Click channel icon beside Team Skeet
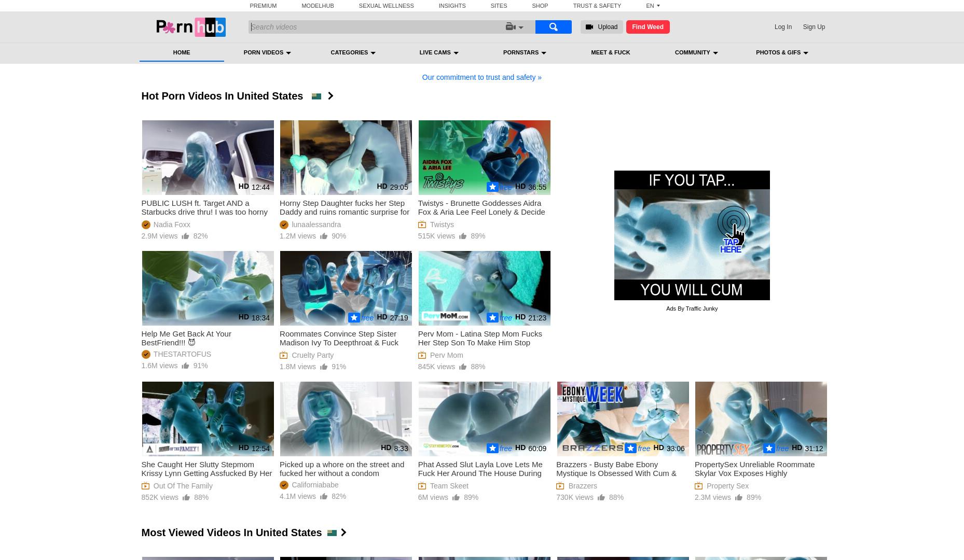964x560 pixels. click(x=422, y=486)
